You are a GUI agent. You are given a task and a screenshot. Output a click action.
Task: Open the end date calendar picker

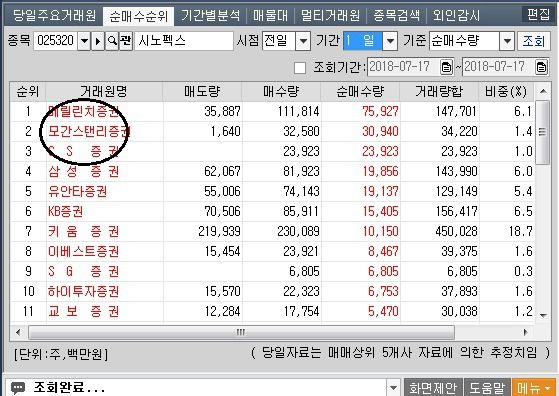point(541,67)
